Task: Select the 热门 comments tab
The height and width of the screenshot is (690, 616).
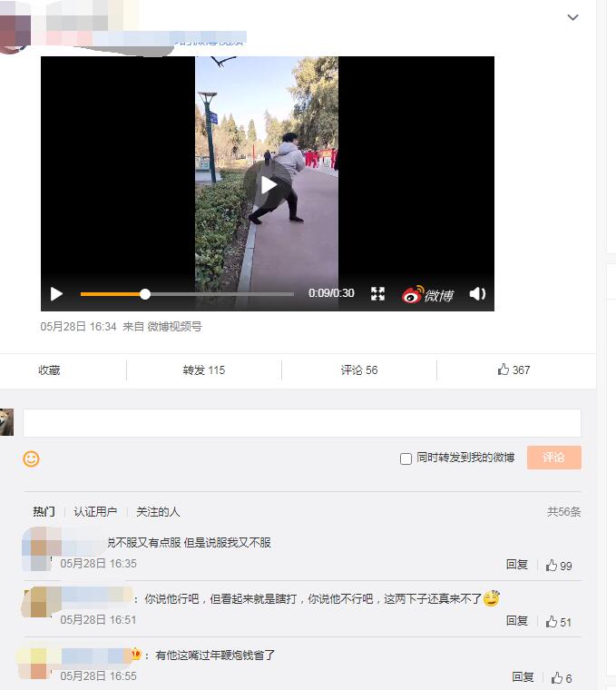Action: [44, 512]
